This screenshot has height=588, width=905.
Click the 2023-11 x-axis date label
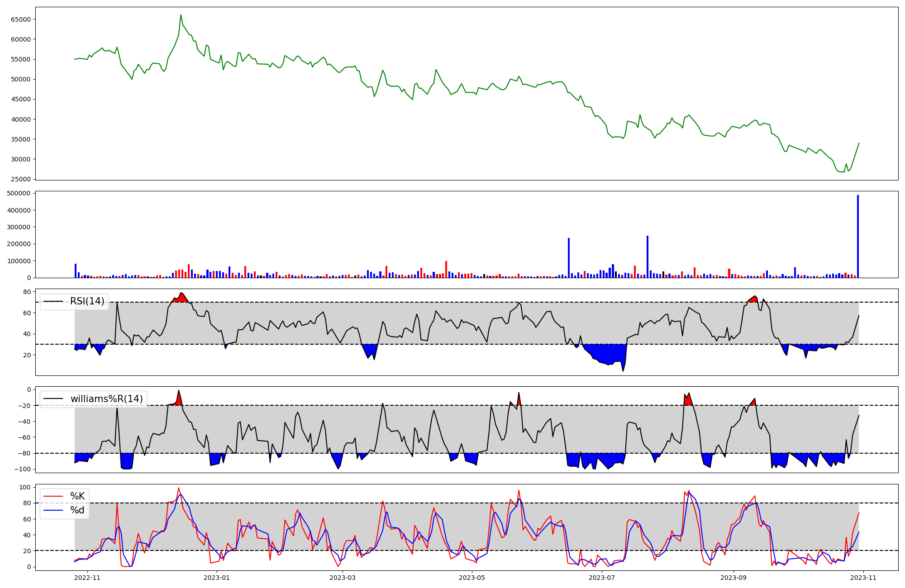point(864,578)
